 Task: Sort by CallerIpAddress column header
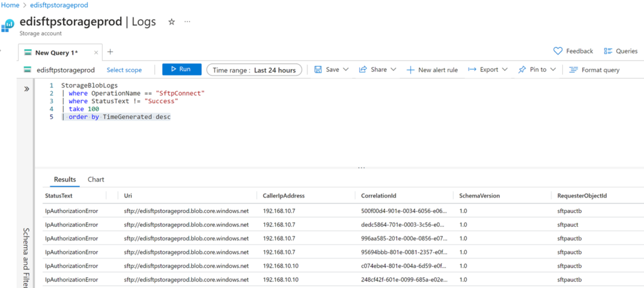coord(284,196)
